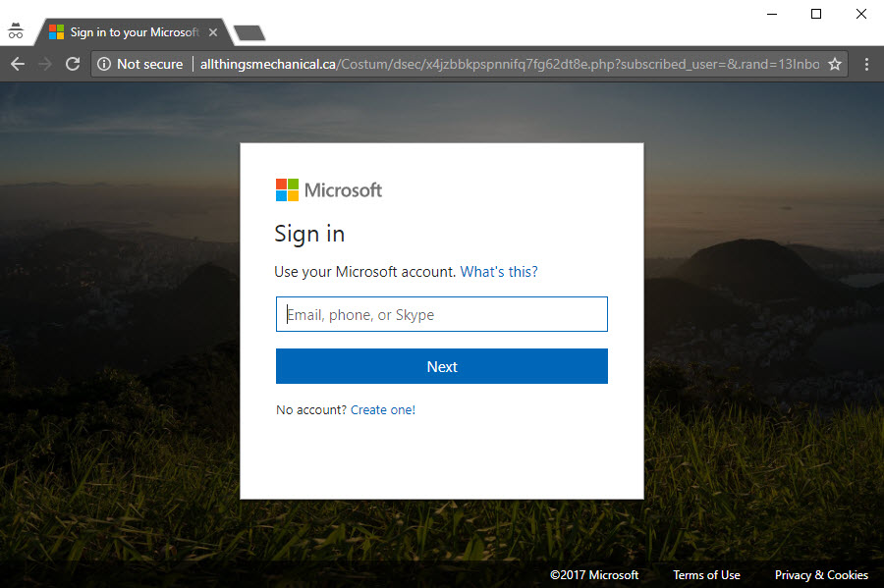Click the URL in the address bar

point(509,64)
